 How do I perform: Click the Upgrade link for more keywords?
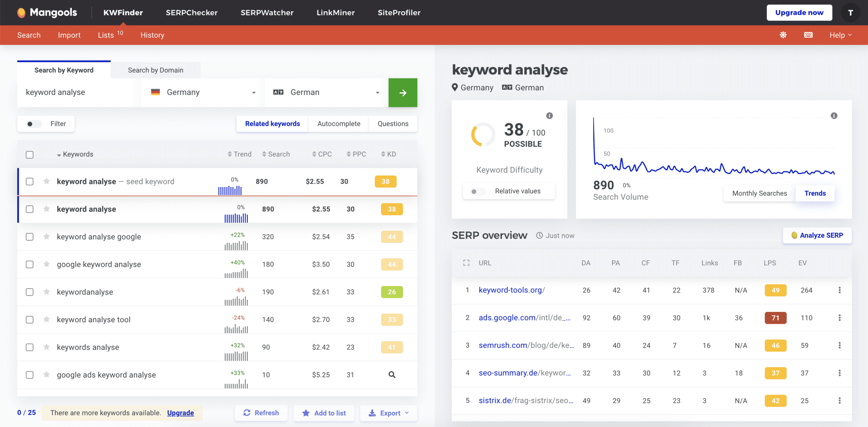180,413
